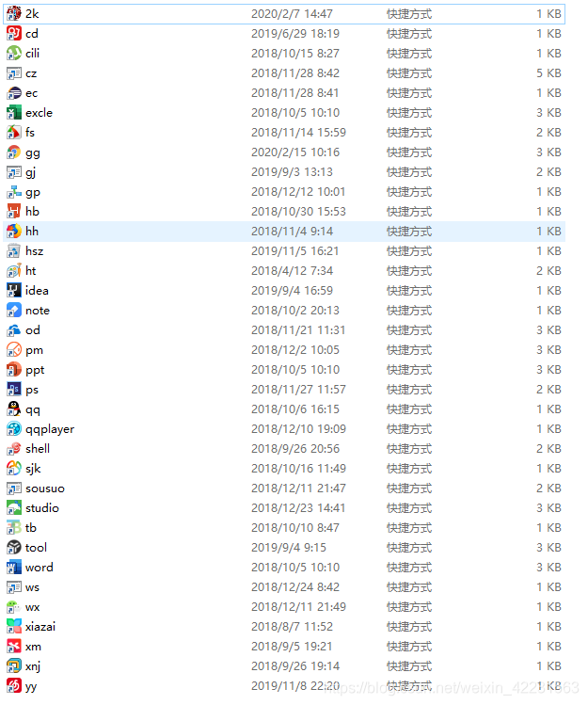Select the hsz recycle bin icon
Viewport: 588px width, 705px height.
14,251
